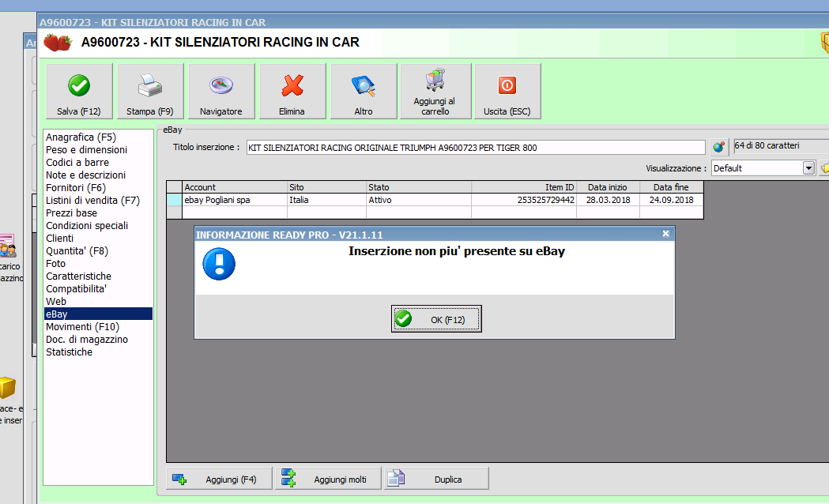The image size is (829, 504).
Task: Click the Data inizio column header
Action: [x=608, y=187]
